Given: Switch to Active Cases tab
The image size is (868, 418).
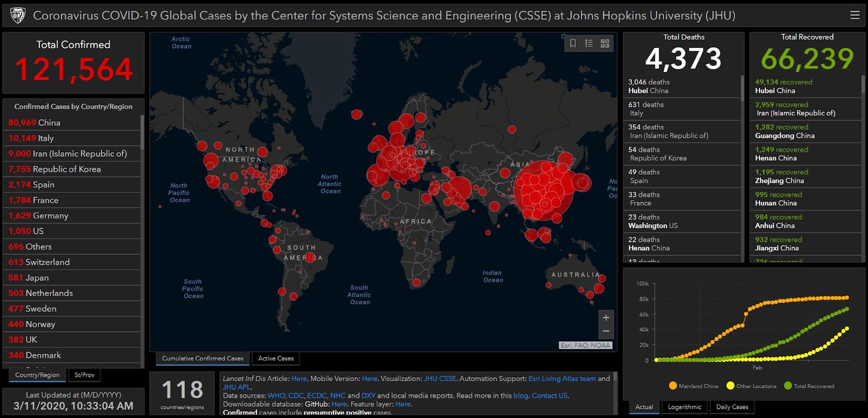Looking at the screenshot, I should pyautogui.click(x=276, y=358).
